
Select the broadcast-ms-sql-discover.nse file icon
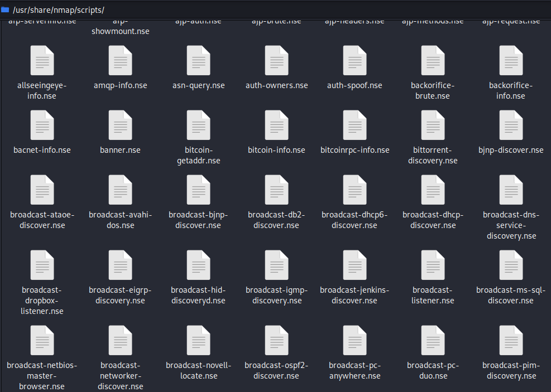point(511,265)
